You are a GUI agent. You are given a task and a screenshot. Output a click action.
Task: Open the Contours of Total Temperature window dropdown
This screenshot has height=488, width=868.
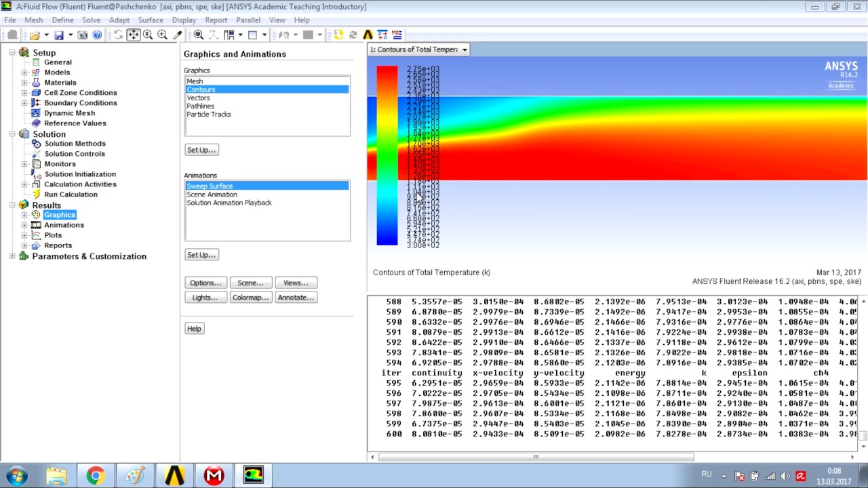pos(465,49)
